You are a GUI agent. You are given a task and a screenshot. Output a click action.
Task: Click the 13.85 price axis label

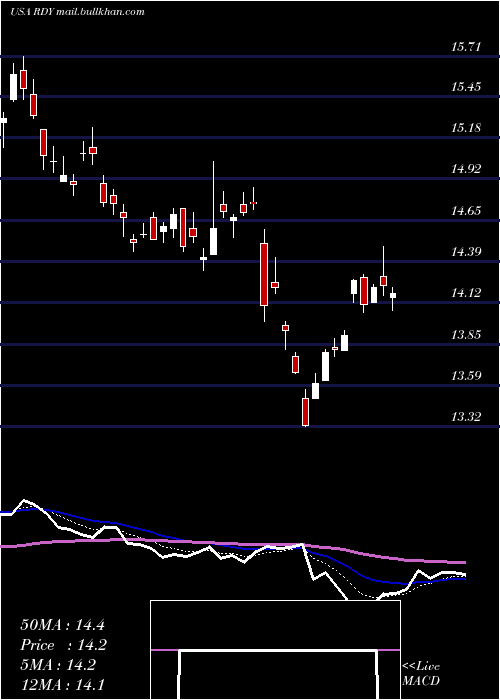click(467, 334)
